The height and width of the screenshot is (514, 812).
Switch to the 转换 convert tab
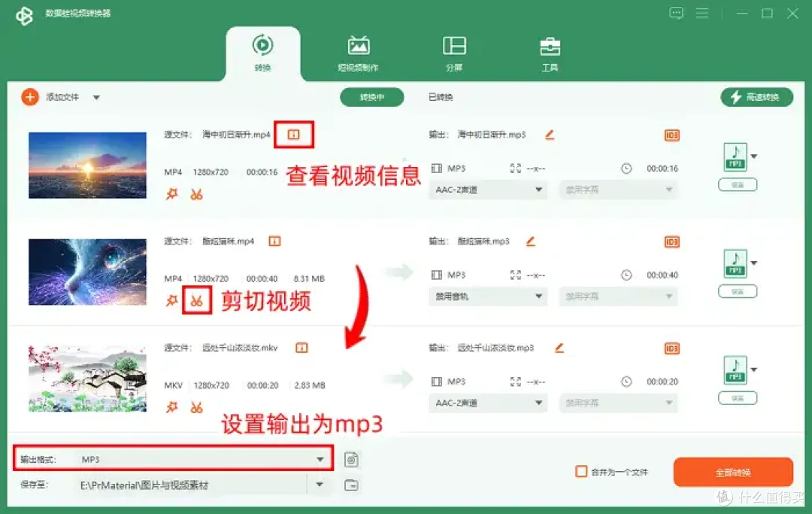[x=262, y=53]
